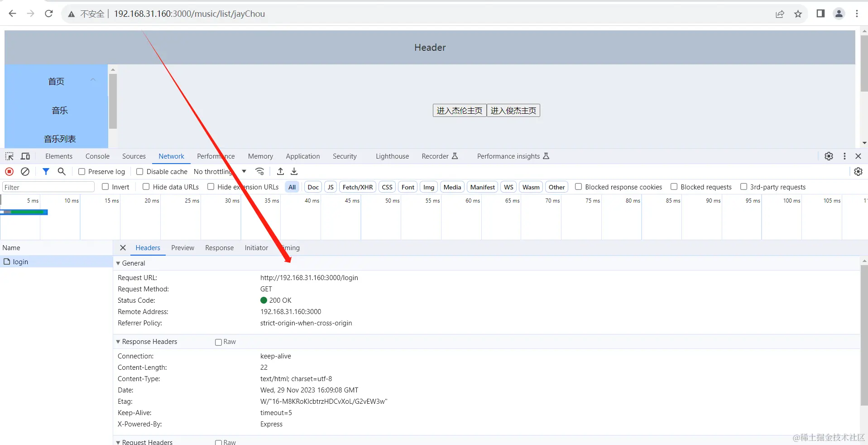Image resolution: width=868 pixels, height=445 pixels.
Task: Click the insecure site warning icon
Action: [x=71, y=14]
